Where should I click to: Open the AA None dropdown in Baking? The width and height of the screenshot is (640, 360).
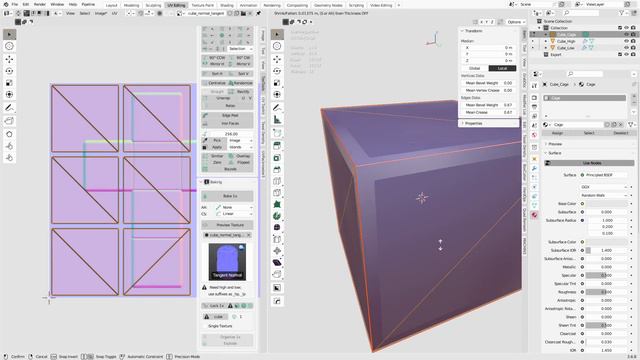click(x=234, y=207)
